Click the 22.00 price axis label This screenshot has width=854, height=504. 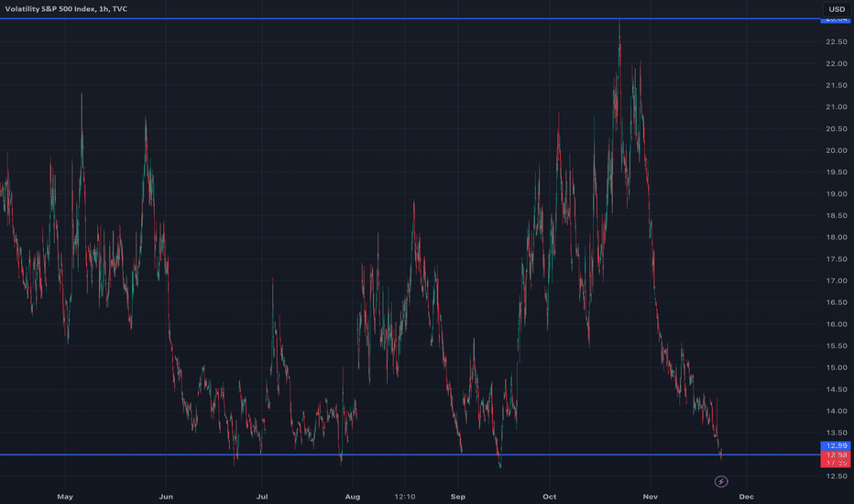click(x=837, y=64)
